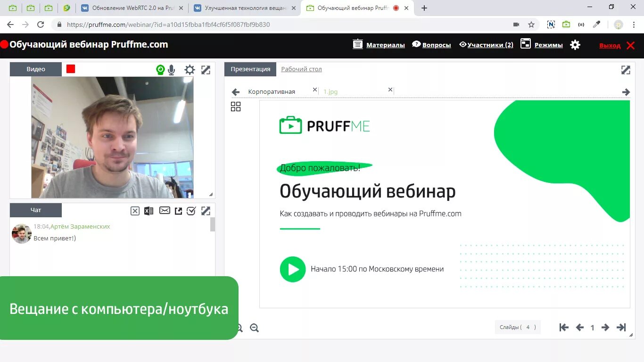Open webinar settings gear in the black header

pos(575,45)
